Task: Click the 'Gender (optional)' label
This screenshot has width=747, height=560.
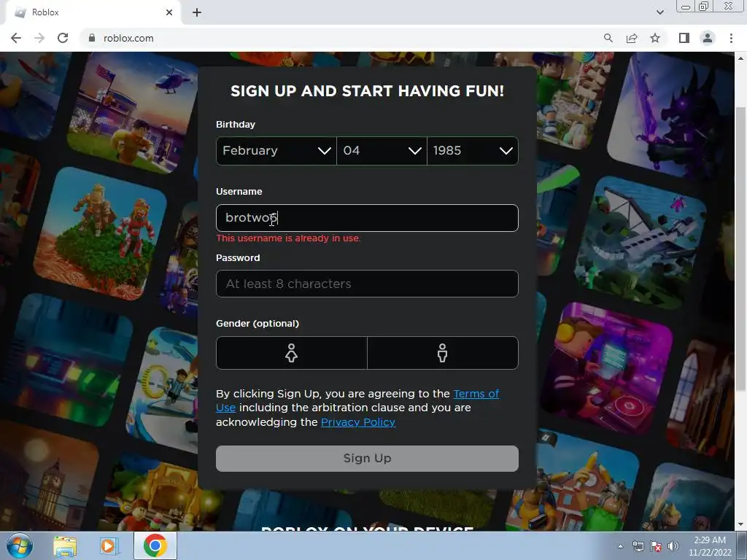Action: (x=258, y=323)
